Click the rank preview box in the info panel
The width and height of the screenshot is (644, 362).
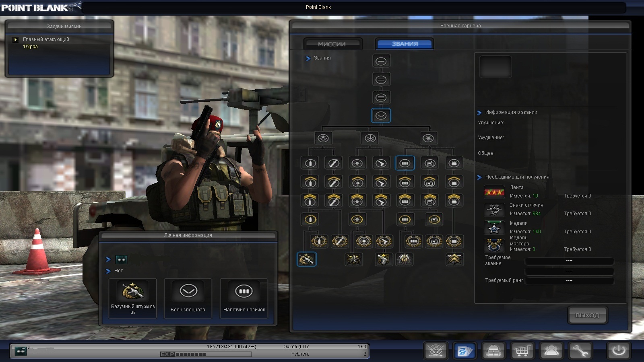click(495, 66)
